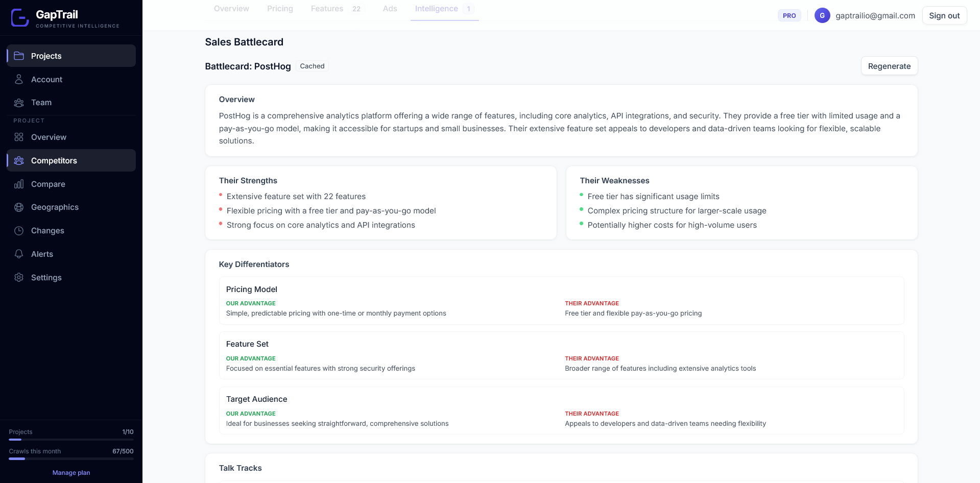Click the Features tab count badge 22
The image size is (980, 483).
(356, 9)
